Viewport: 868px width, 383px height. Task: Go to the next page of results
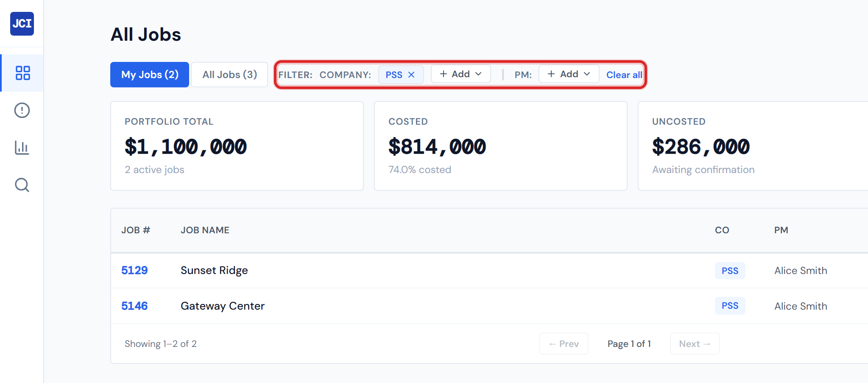tap(694, 344)
